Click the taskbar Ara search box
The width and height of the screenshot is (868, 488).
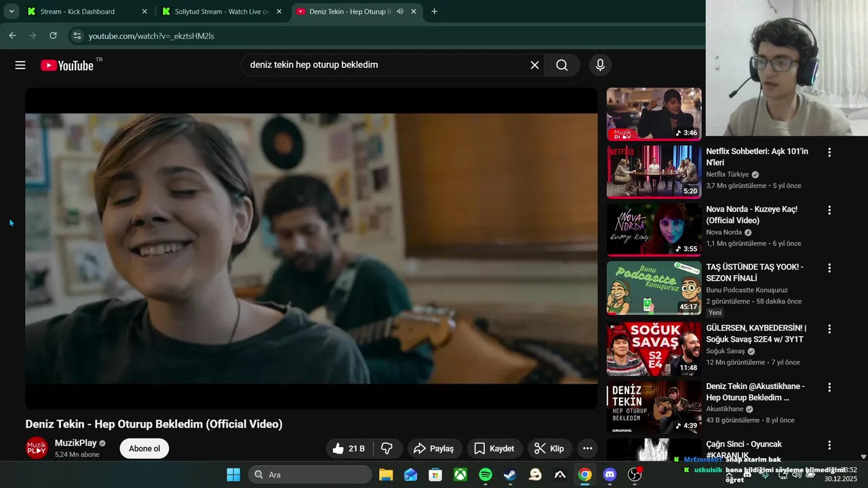(309, 474)
